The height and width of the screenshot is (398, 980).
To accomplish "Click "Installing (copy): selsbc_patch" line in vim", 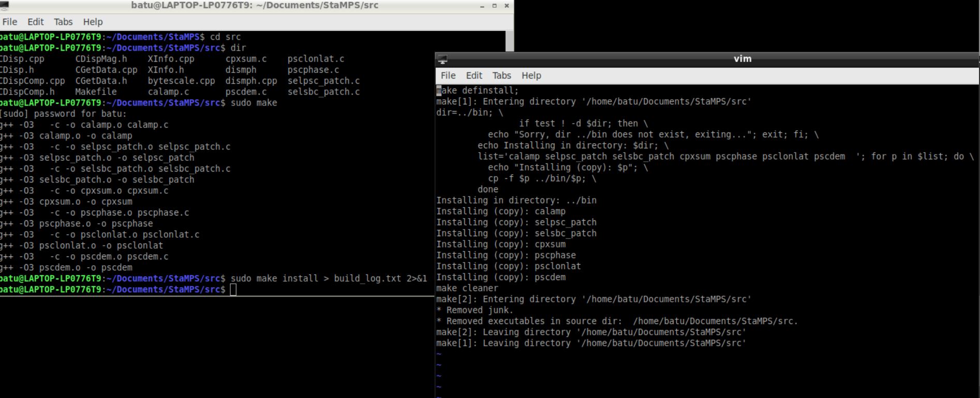I will coord(516,233).
